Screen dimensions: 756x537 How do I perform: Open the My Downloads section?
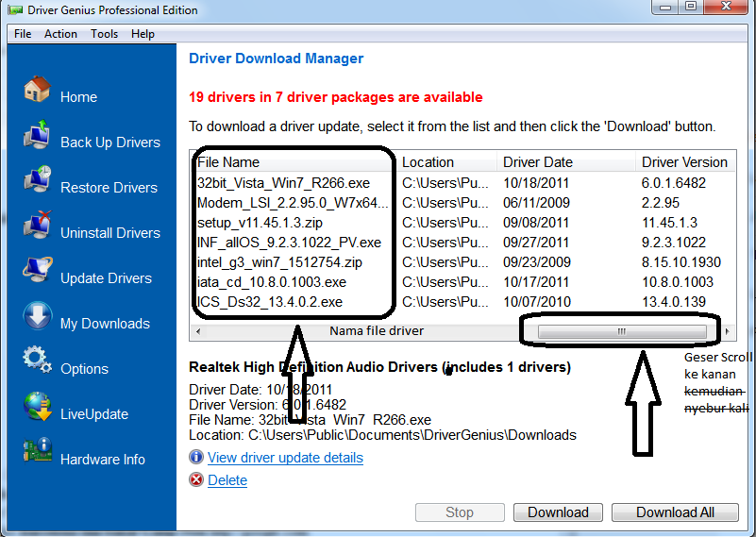pyautogui.click(x=105, y=324)
